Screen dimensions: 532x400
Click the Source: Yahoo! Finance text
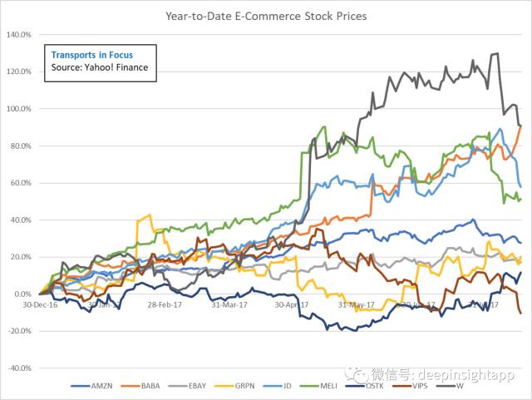coord(100,67)
